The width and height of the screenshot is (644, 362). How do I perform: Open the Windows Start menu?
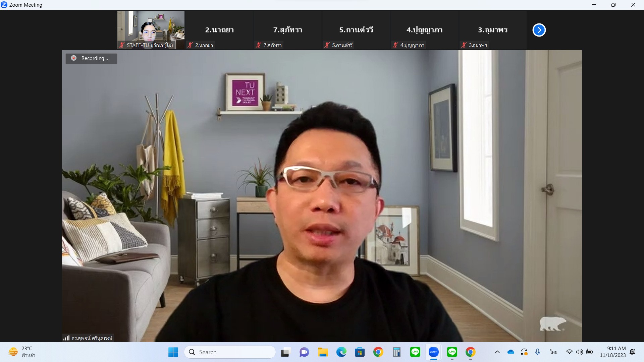click(x=173, y=352)
